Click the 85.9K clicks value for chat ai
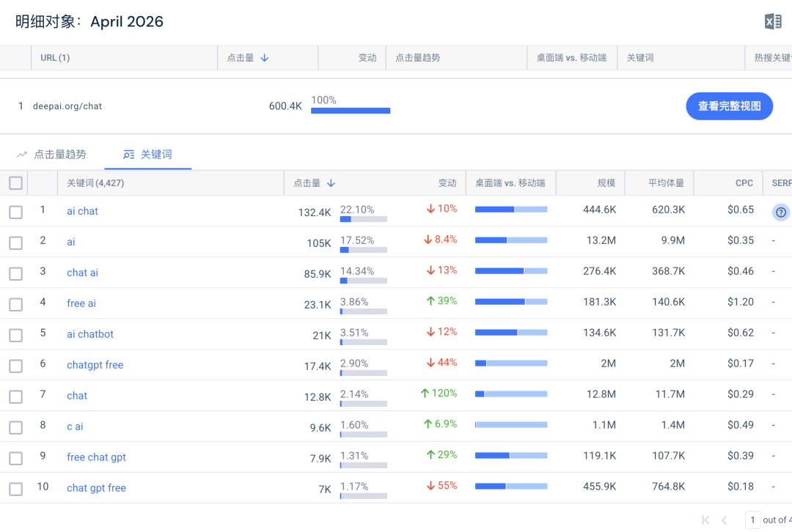The image size is (792, 532). pyautogui.click(x=318, y=274)
